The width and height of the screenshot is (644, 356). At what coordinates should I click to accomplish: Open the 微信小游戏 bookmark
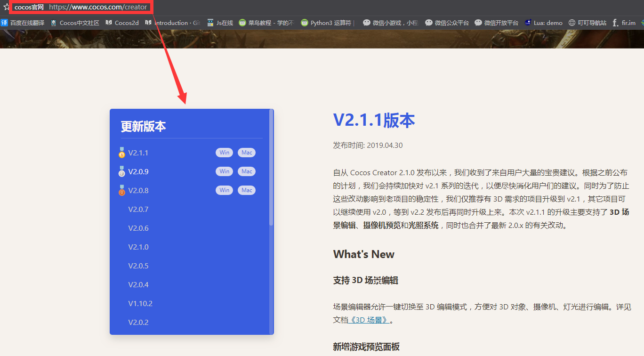[390, 23]
